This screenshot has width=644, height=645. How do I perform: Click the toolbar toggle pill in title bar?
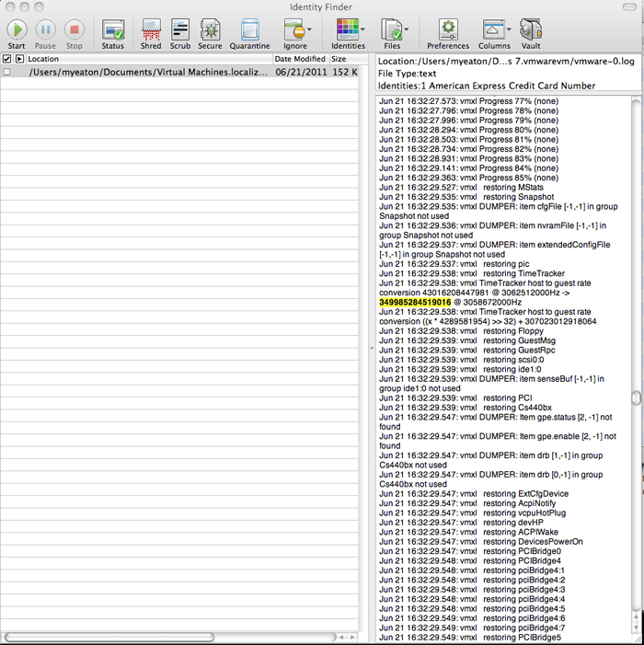629,6
